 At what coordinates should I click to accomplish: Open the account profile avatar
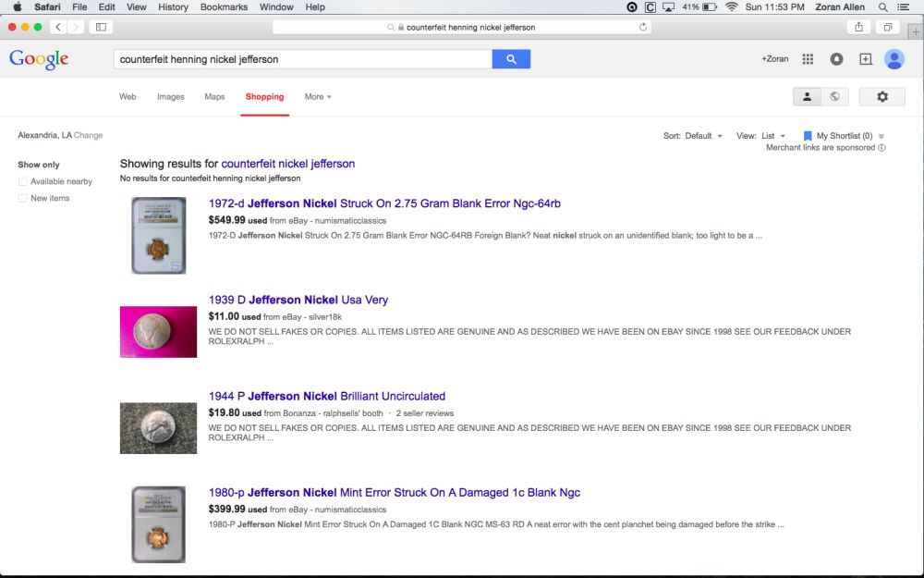pyautogui.click(x=894, y=59)
